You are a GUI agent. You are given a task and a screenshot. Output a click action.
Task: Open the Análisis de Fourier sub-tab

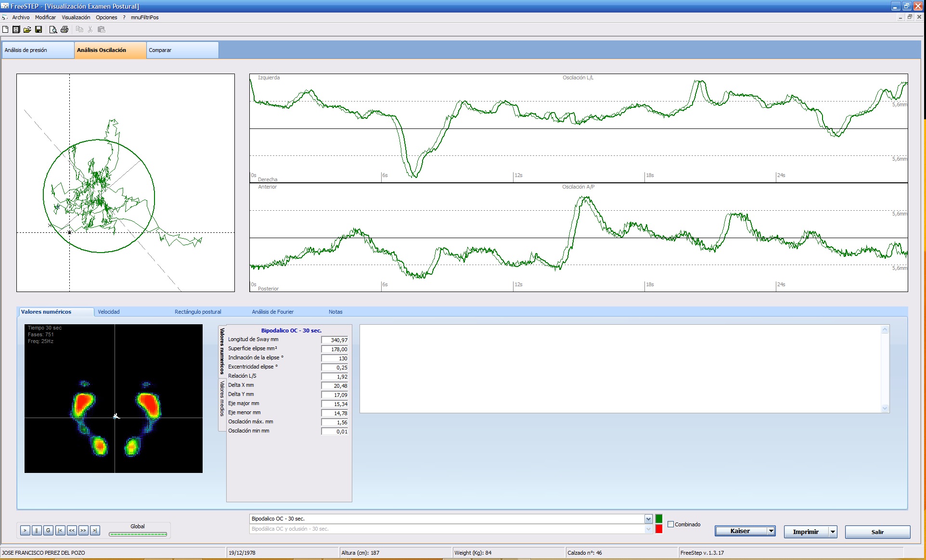point(272,312)
